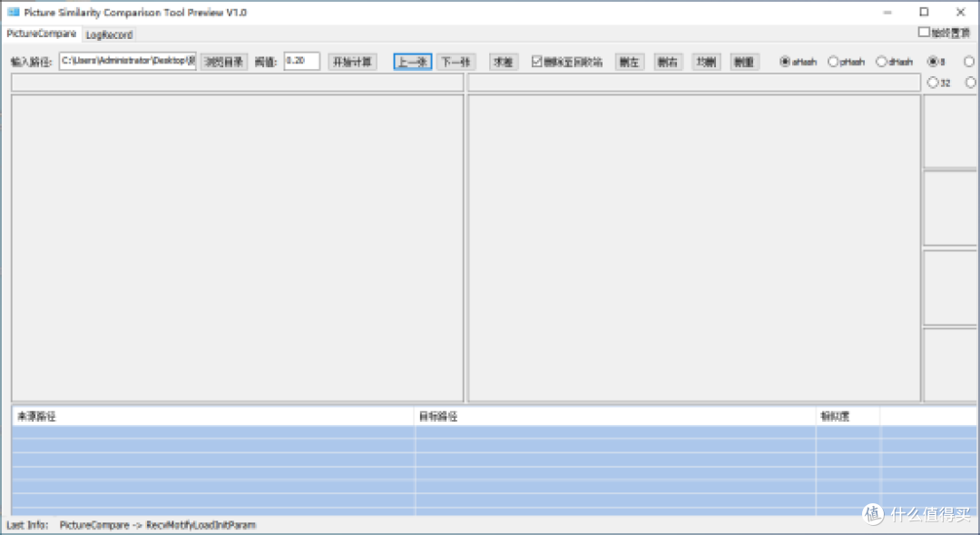Minimize the Picture Similarity Comparison window
Screen dimensions: 980x535
887,12
